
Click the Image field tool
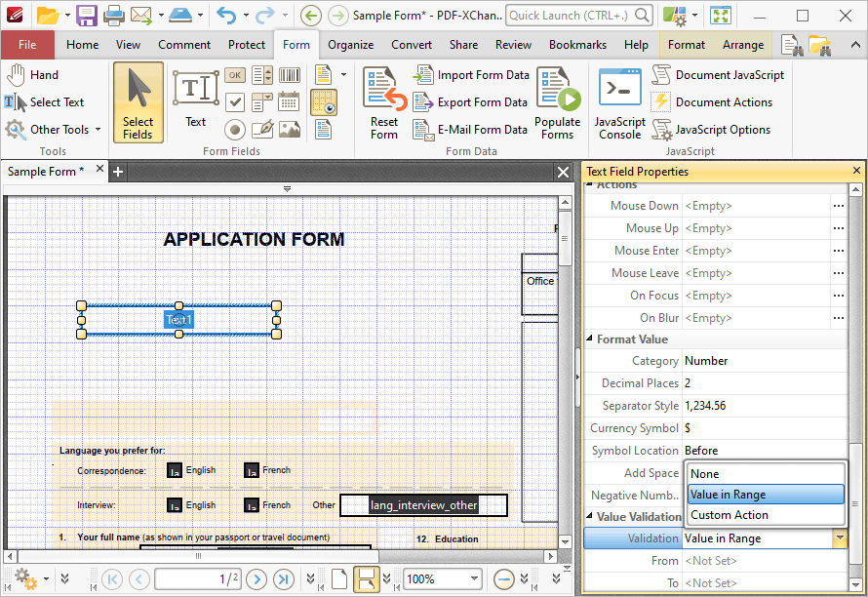(x=289, y=129)
